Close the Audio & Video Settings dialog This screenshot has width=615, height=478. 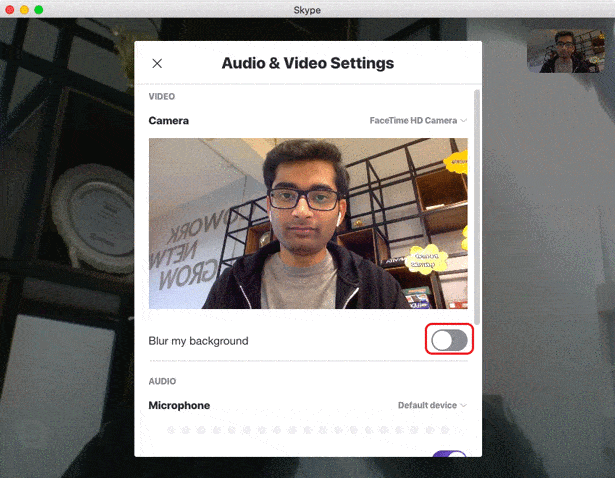click(x=157, y=63)
